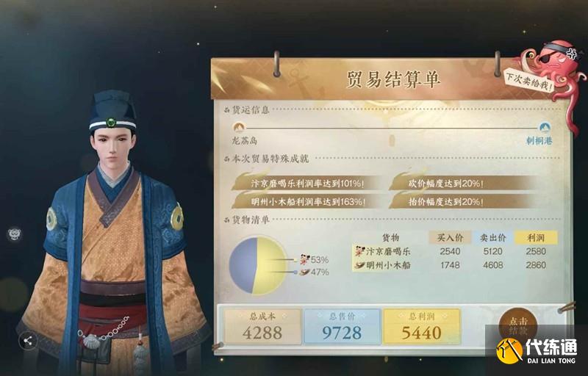Click the boat icon beside 47% legend
This screenshot has width=588, height=376.
pos(304,272)
